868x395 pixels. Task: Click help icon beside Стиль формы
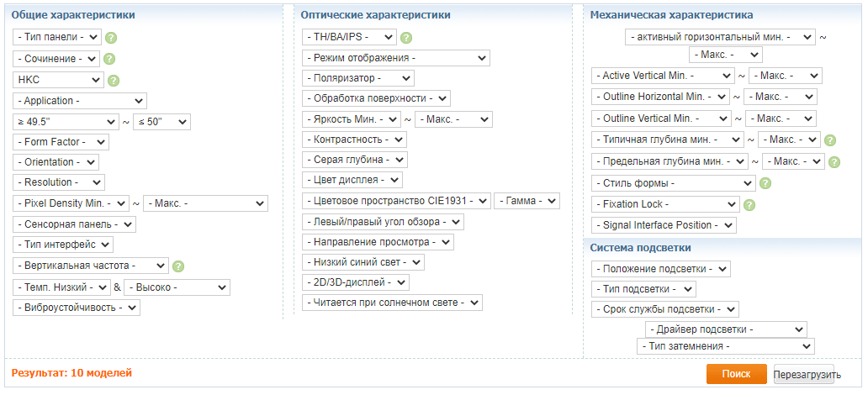coord(765,183)
